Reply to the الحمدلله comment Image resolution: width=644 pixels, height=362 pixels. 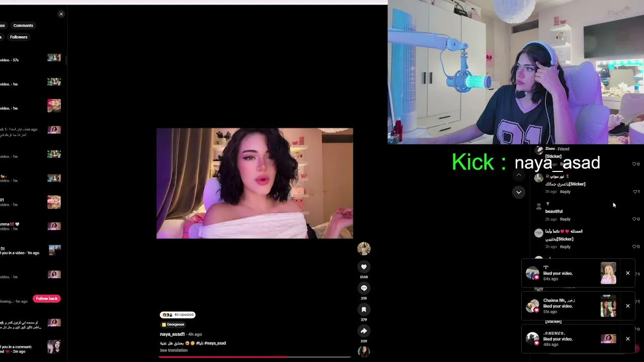565,247
